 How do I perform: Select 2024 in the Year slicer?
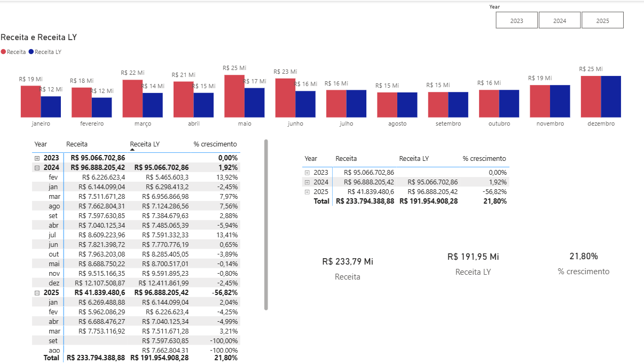559,20
